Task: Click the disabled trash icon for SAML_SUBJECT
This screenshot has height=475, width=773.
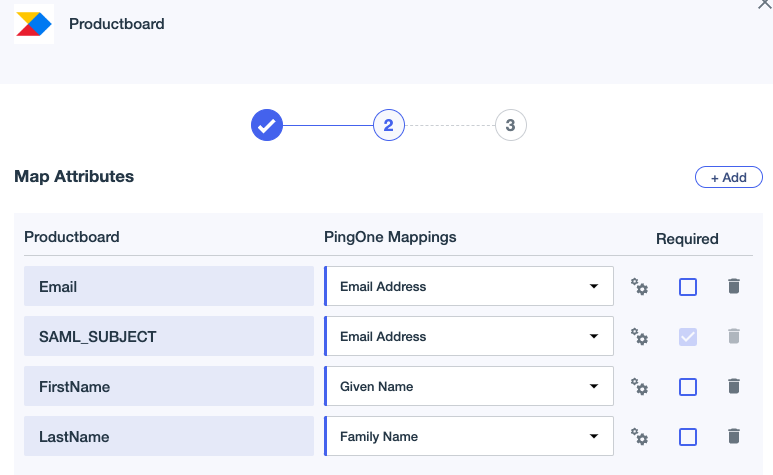Action: point(734,336)
